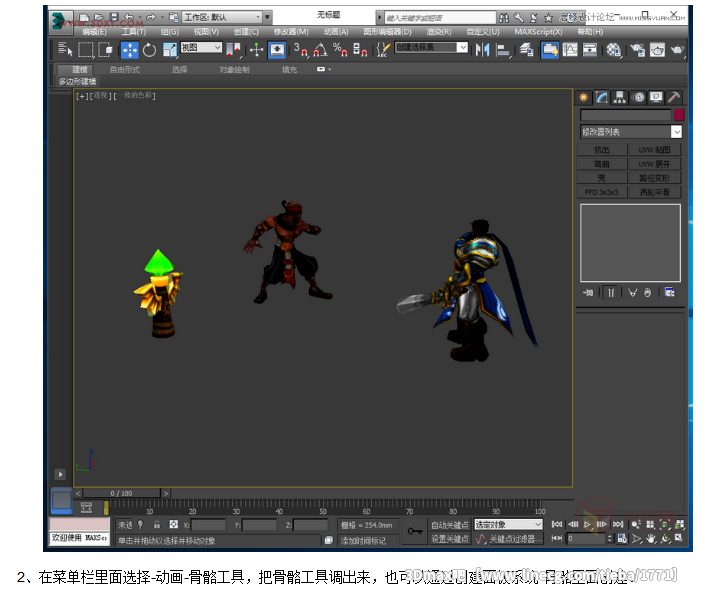Open the 工作区: 默认 workspace dropdown

point(222,17)
